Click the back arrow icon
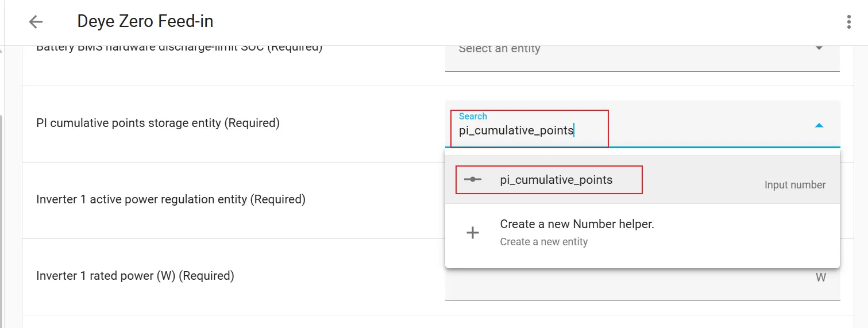868x328 pixels. (x=36, y=22)
